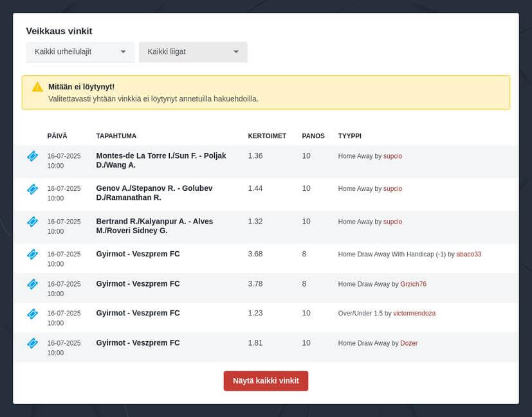Open supcio profile in Bertrand R./Kalyanpur A. row
The height and width of the screenshot is (417, 532).
[x=392, y=222]
